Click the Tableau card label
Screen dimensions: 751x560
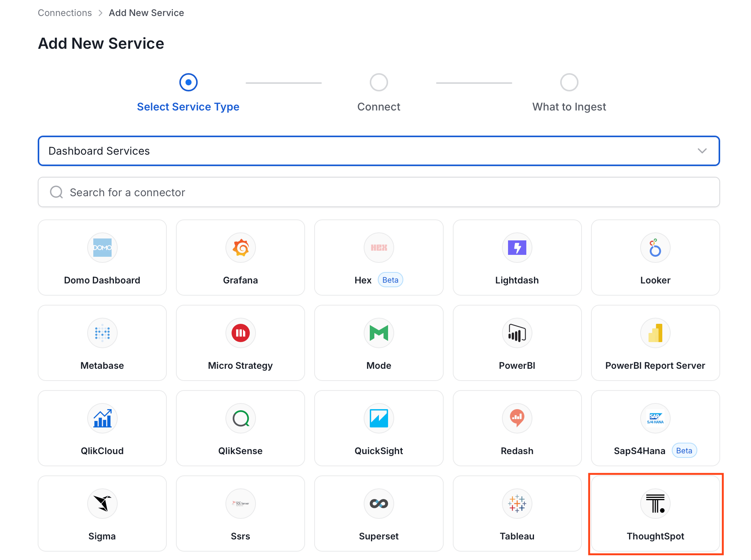coord(517,536)
